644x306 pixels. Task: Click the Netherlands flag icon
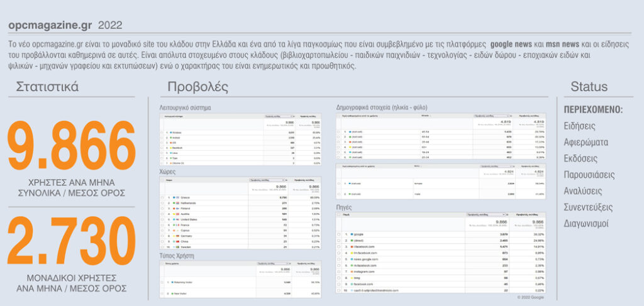tap(178, 203)
